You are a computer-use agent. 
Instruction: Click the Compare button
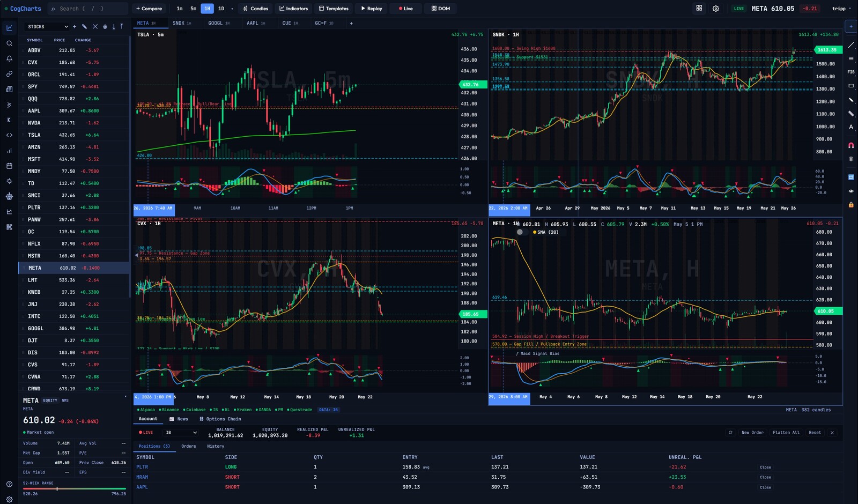coord(149,9)
